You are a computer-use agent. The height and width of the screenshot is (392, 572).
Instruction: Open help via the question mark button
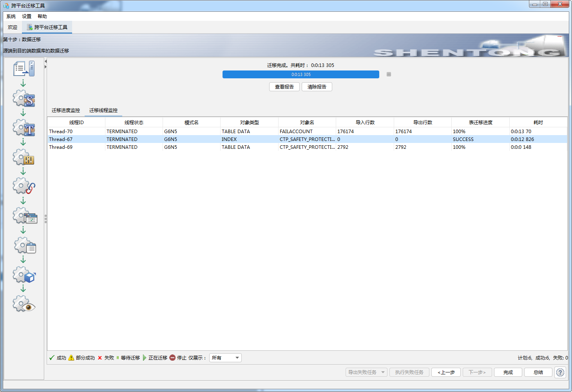560,372
